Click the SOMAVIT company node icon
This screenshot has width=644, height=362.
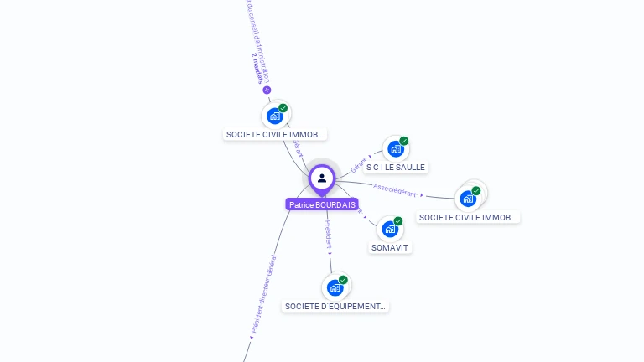pos(390,229)
